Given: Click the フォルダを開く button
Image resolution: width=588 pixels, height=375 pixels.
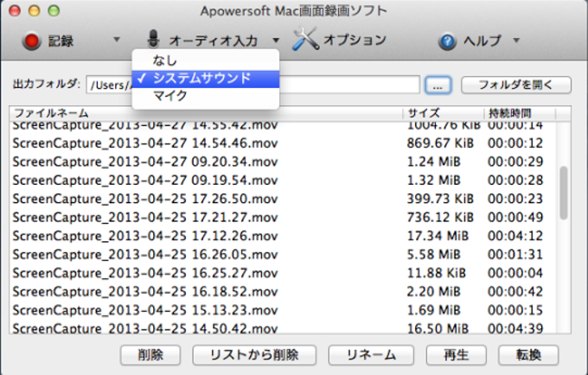Looking at the screenshot, I should pos(516,85).
